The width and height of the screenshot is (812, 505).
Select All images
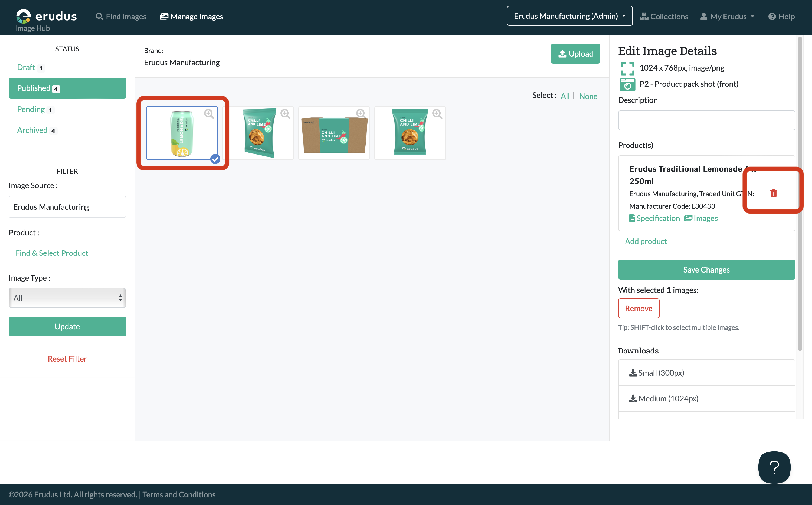tap(565, 96)
